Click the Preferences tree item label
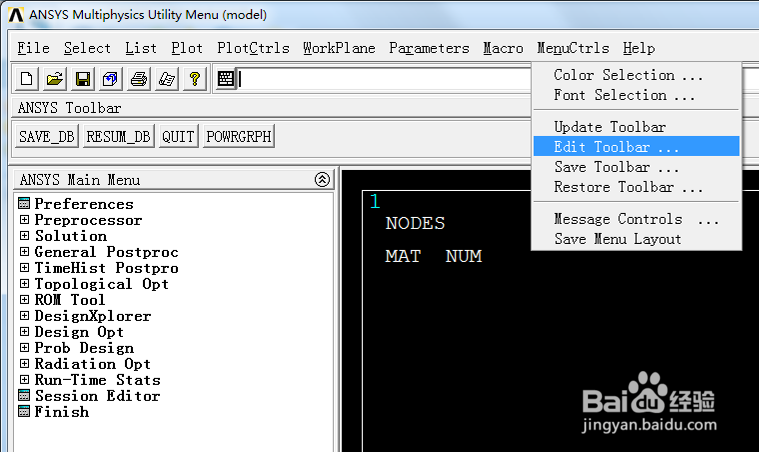 [x=84, y=204]
